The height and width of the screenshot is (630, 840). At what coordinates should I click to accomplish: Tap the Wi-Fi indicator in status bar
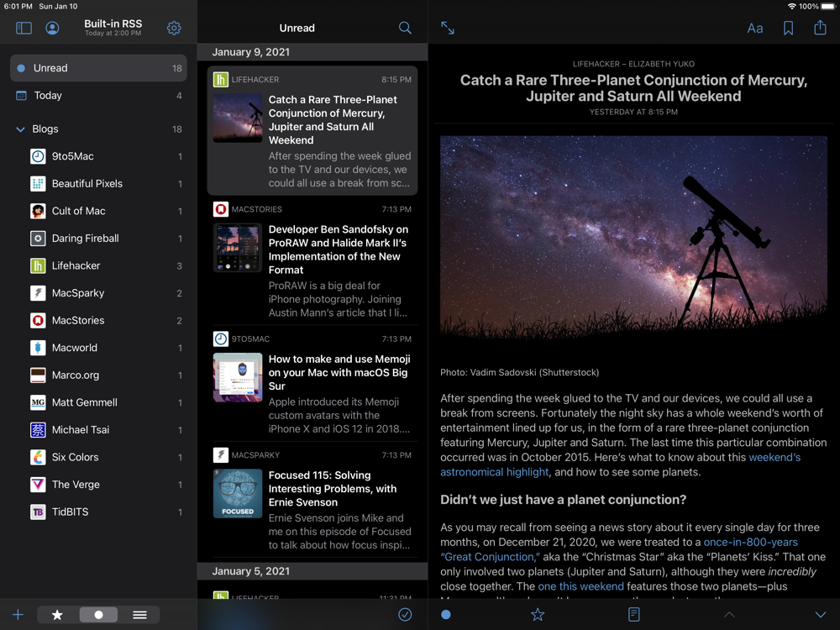791,7
